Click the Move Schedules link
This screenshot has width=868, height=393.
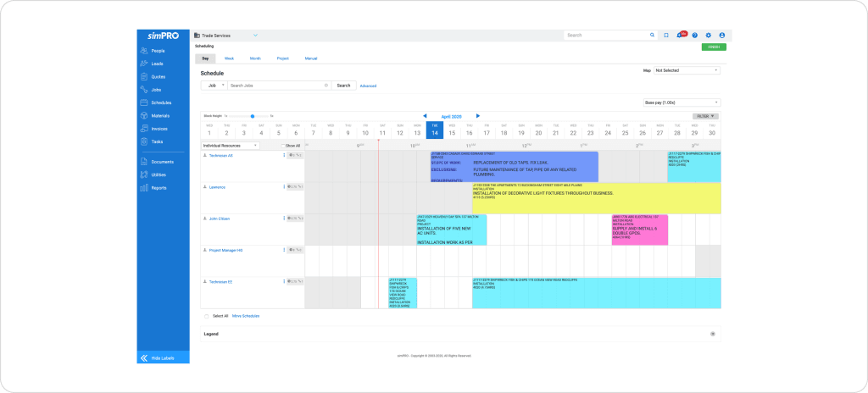pyautogui.click(x=246, y=316)
